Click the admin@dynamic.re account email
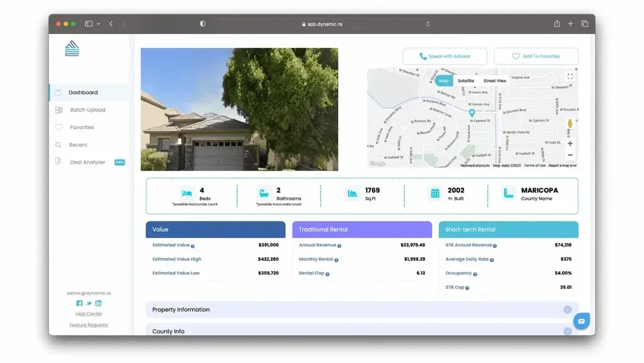The width and height of the screenshot is (644, 363). (89, 293)
